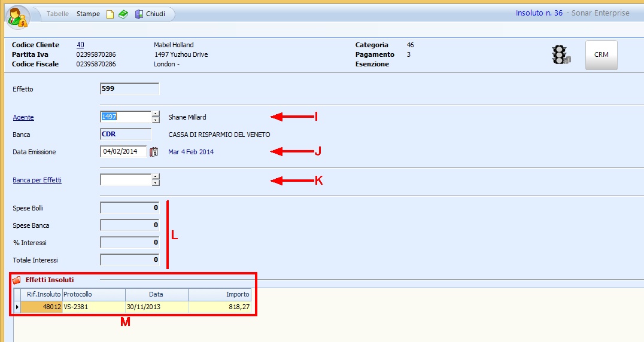Image resolution: width=644 pixels, height=342 pixels.
Task: Open the calendar picker for Data Emissione
Action: [154, 152]
